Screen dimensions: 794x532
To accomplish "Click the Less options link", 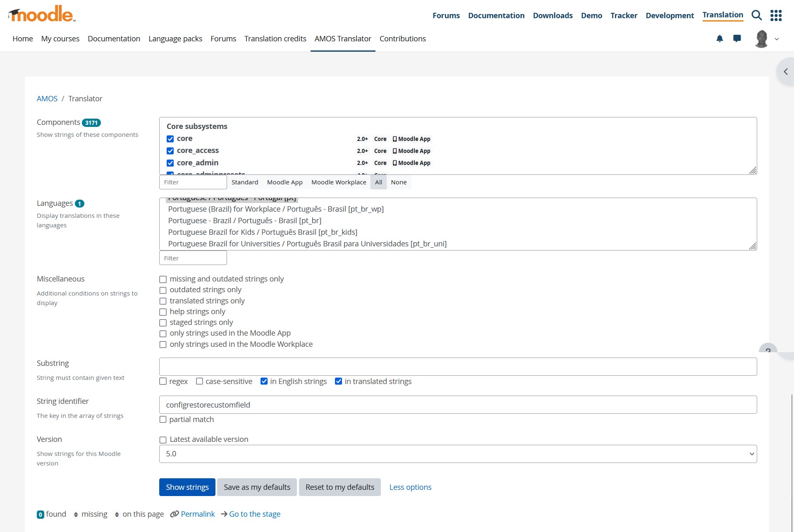I will 410,487.
